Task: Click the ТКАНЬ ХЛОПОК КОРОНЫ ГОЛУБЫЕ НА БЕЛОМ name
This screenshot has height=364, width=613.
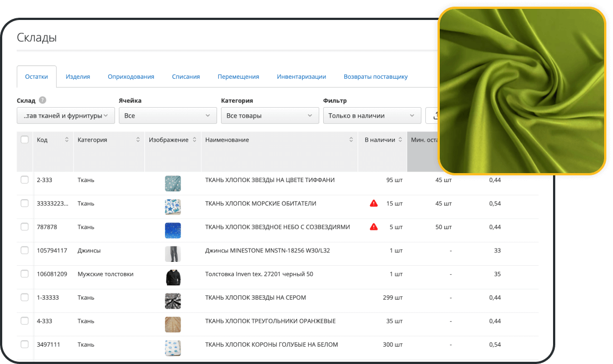Action: tap(272, 345)
